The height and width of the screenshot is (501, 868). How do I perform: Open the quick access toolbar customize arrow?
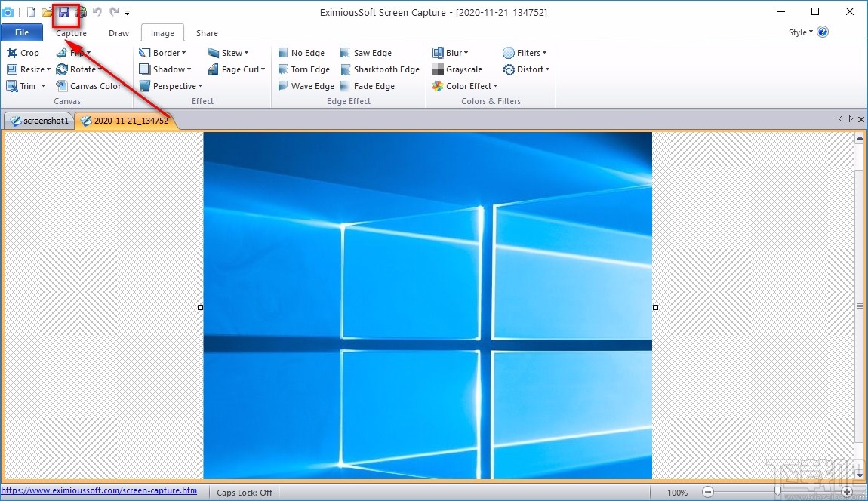[x=128, y=13]
